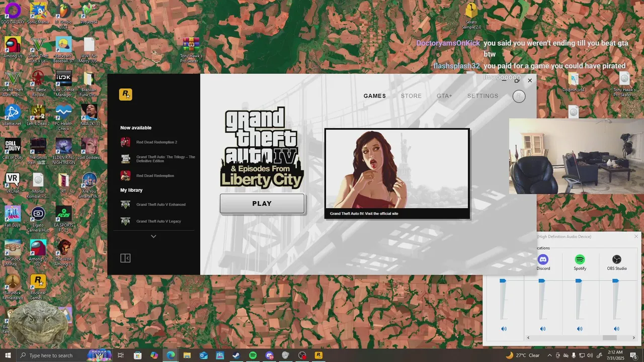Select the WWF No Mercy file icon
644x362 pixels.
pos(89,49)
